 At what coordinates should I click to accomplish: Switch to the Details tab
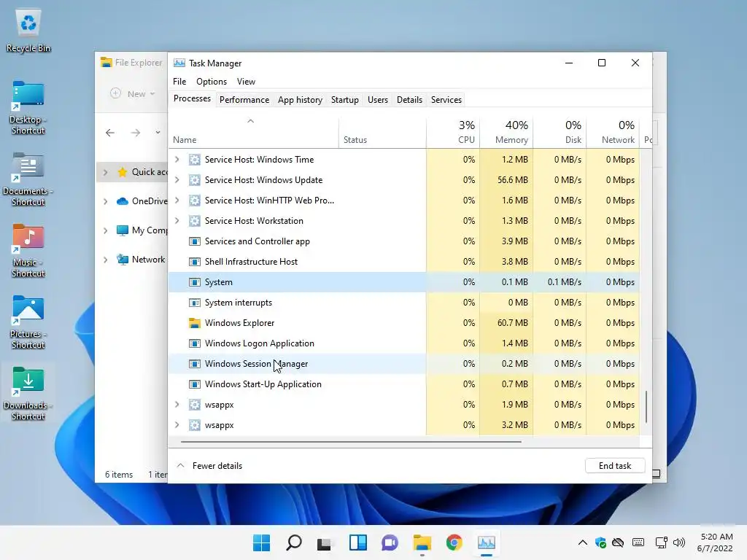(410, 99)
